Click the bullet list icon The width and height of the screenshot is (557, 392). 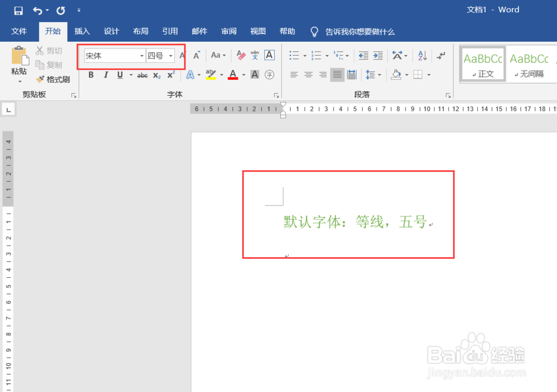click(294, 55)
